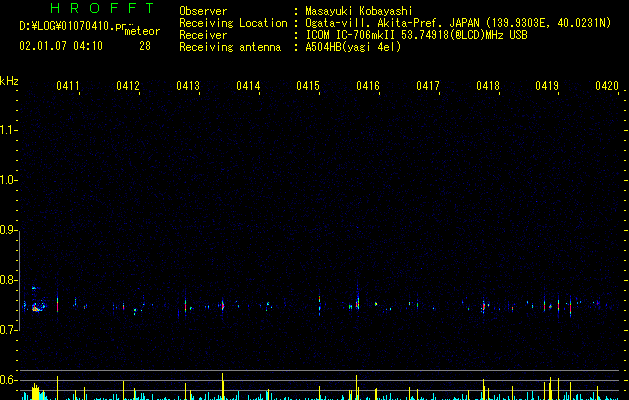Click the meteor label
This screenshot has width=629, height=400.
click(142, 31)
